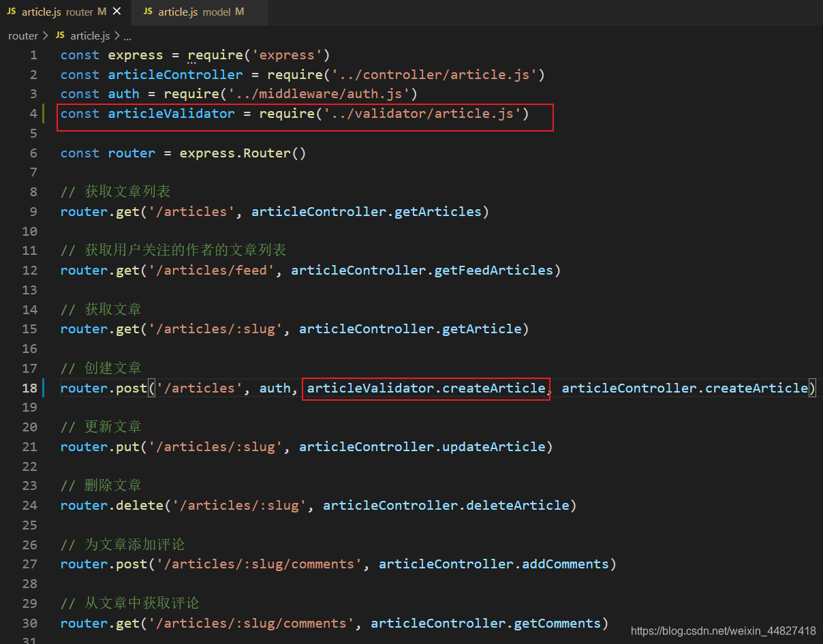The height and width of the screenshot is (644, 823).
Task: Click '/articles/:slug/comments' string on line 27
Action: click(259, 564)
